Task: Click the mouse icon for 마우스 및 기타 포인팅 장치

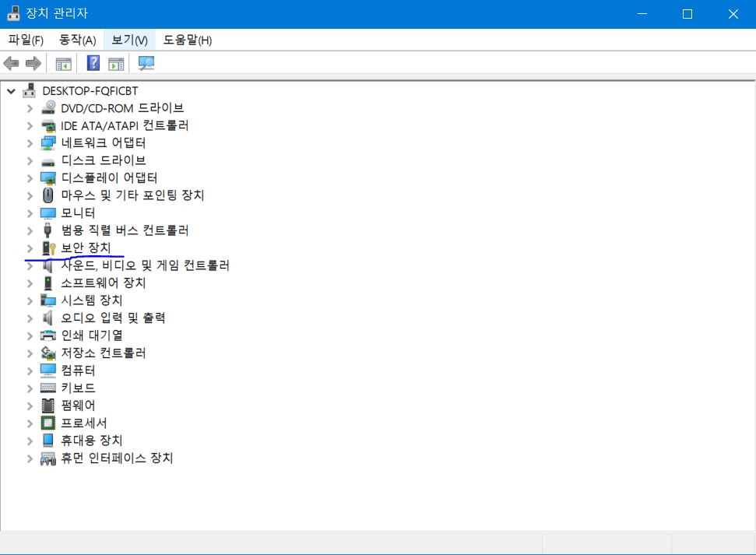Action: (47, 195)
